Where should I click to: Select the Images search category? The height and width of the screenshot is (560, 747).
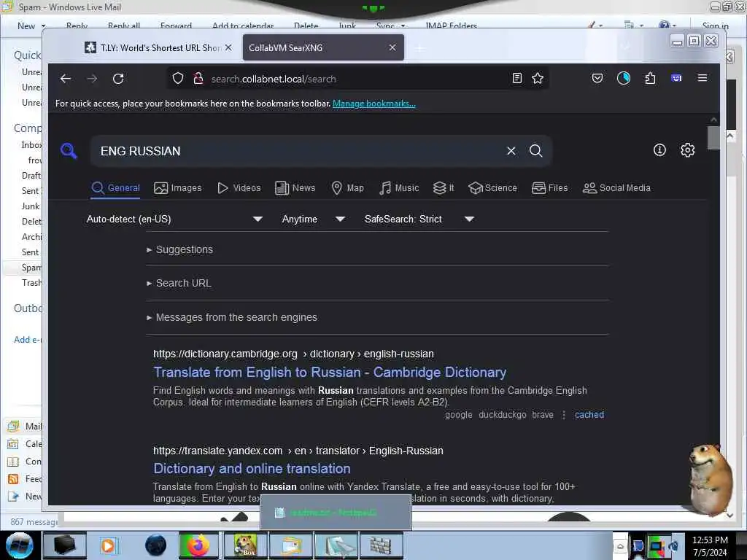coord(178,187)
